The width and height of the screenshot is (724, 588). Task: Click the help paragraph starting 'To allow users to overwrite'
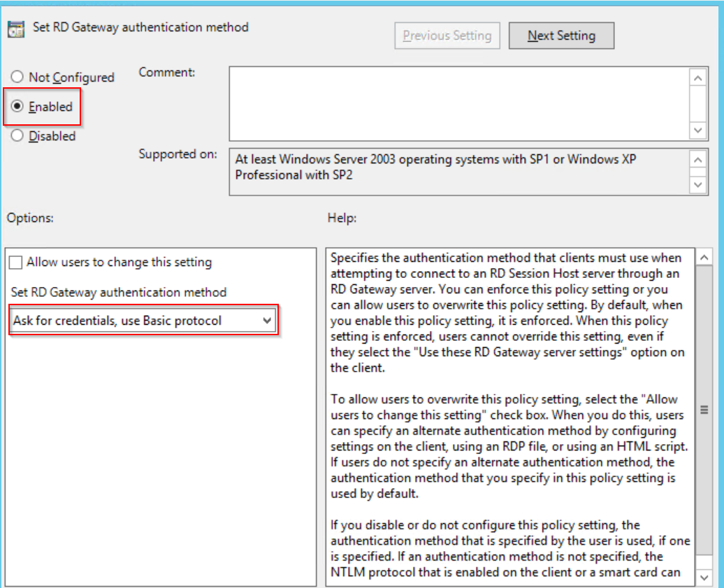coord(509,446)
